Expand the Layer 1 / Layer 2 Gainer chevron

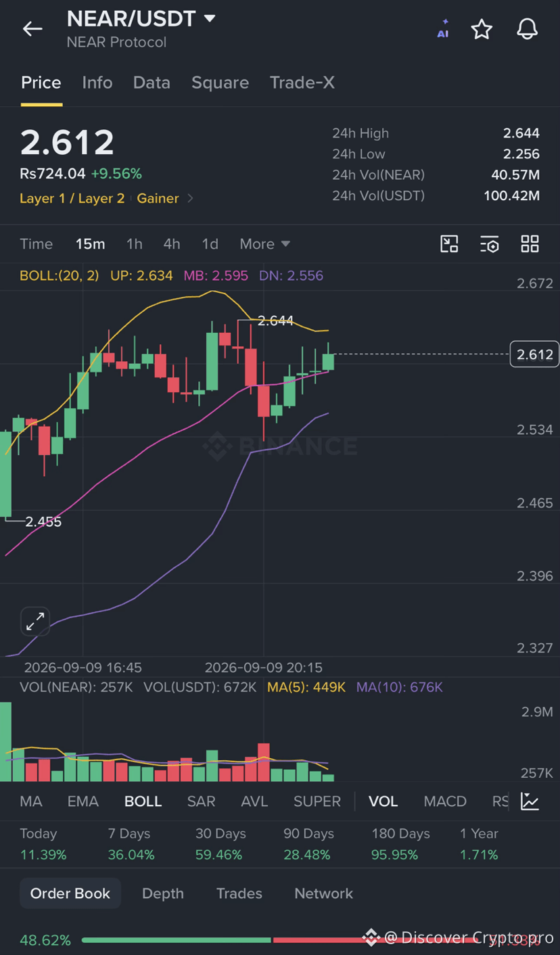[x=190, y=198]
